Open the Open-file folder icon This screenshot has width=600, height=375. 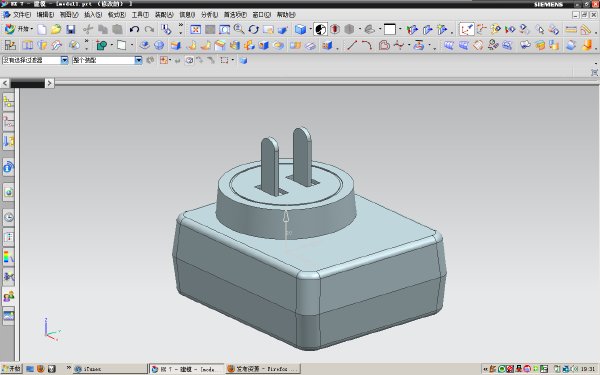point(56,29)
